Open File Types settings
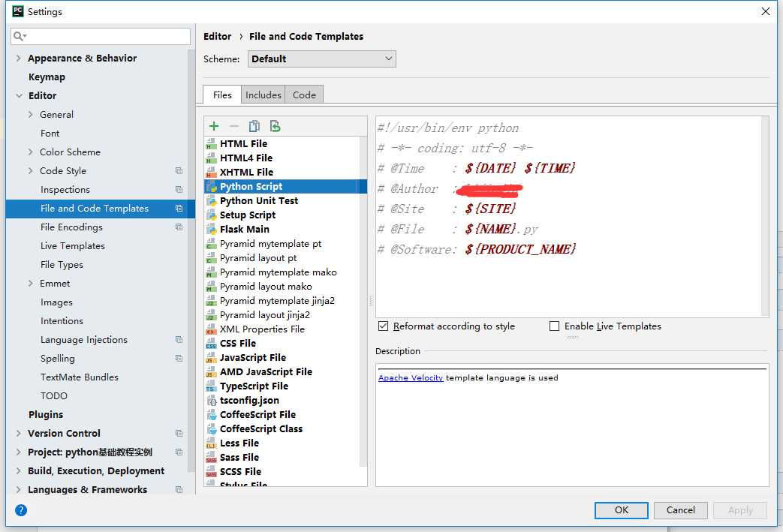Viewport: 783px width, 532px height. pos(62,265)
